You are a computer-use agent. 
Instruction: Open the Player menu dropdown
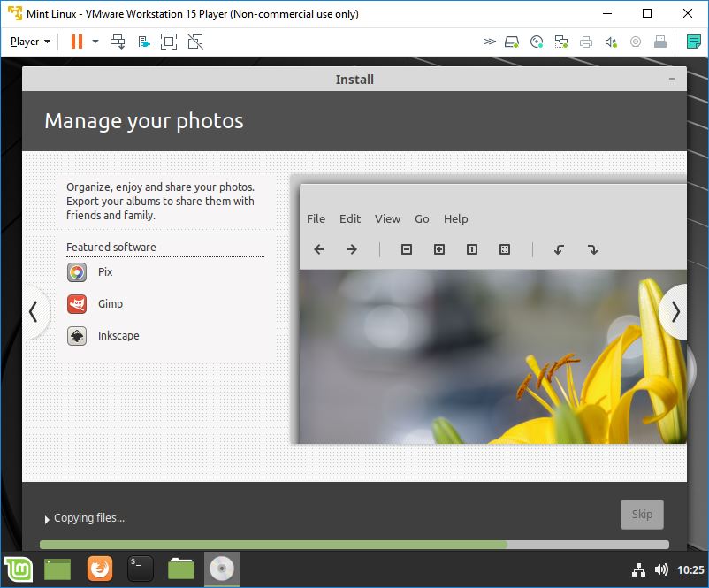pyautogui.click(x=30, y=42)
